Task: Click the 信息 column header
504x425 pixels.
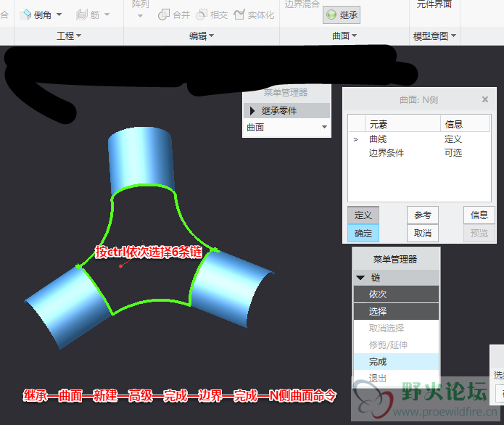Action: coord(465,124)
